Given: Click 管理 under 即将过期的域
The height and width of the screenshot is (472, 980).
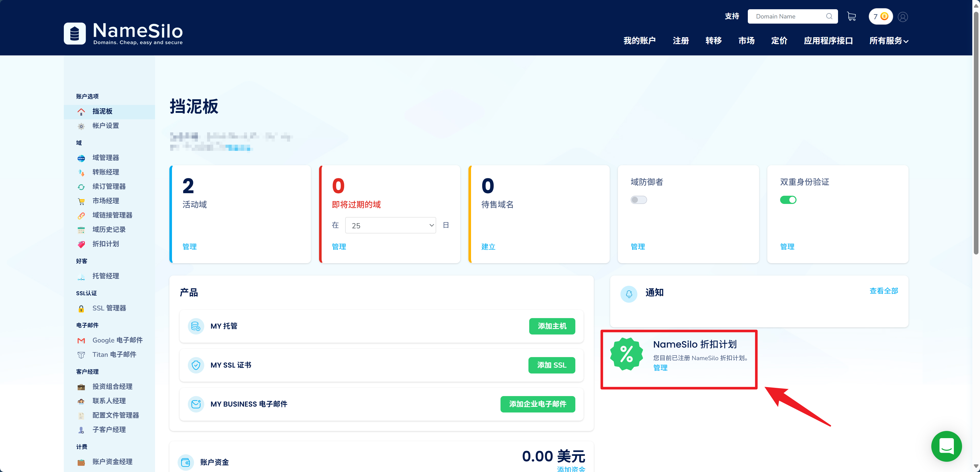Looking at the screenshot, I should pyautogui.click(x=339, y=247).
